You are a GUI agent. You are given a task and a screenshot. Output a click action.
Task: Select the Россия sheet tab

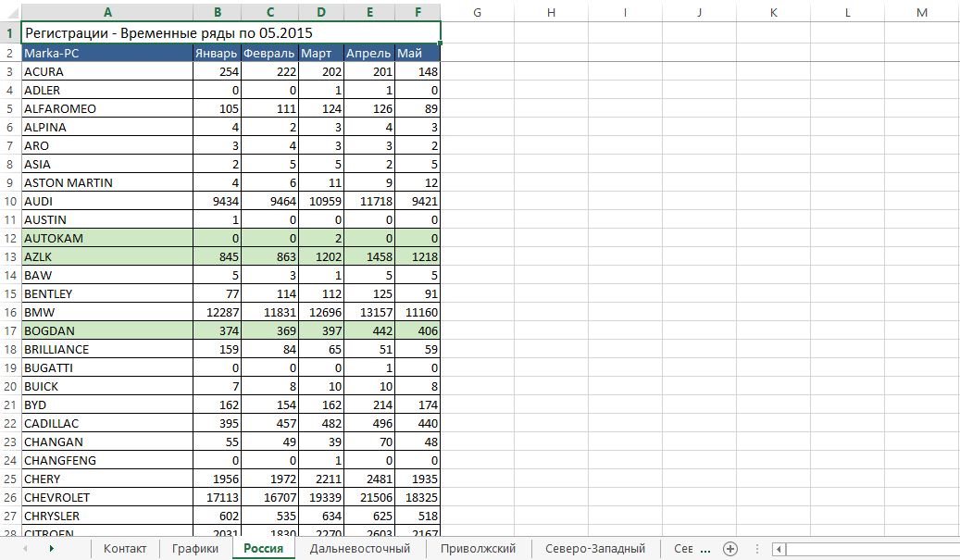[x=263, y=548]
